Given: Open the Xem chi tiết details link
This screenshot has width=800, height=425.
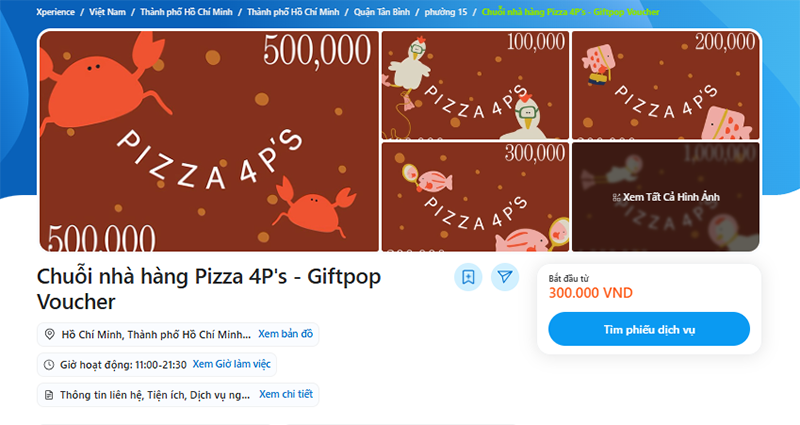Looking at the screenshot, I should 286,394.
